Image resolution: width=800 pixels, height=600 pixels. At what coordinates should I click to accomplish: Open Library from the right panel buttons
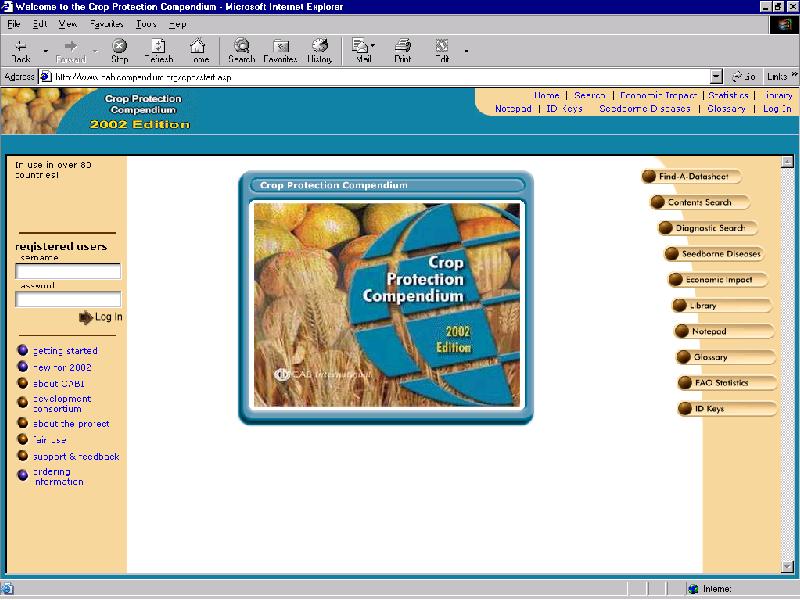[722, 306]
